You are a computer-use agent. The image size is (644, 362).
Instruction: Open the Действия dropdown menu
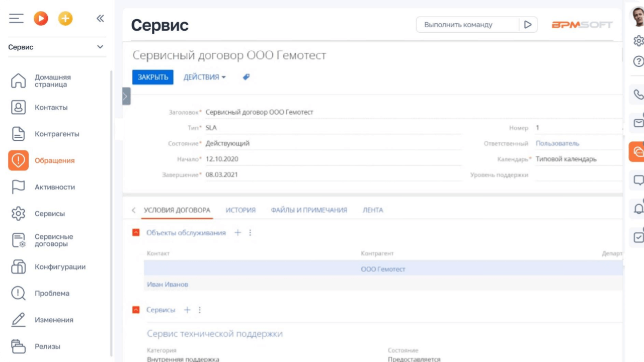pyautogui.click(x=204, y=77)
